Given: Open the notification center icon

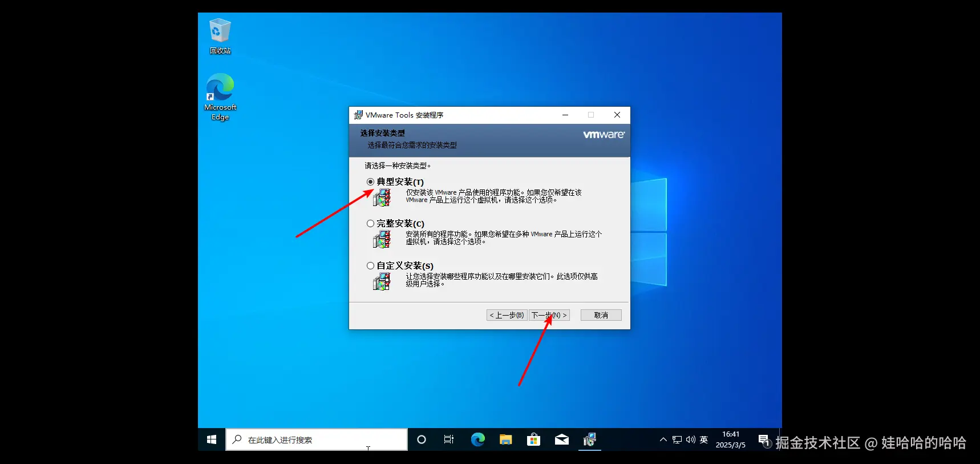Looking at the screenshot, I should click(763, 439).
